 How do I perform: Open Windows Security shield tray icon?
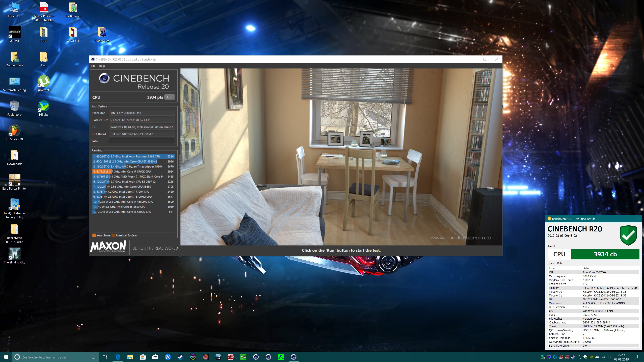click(585, 357)
